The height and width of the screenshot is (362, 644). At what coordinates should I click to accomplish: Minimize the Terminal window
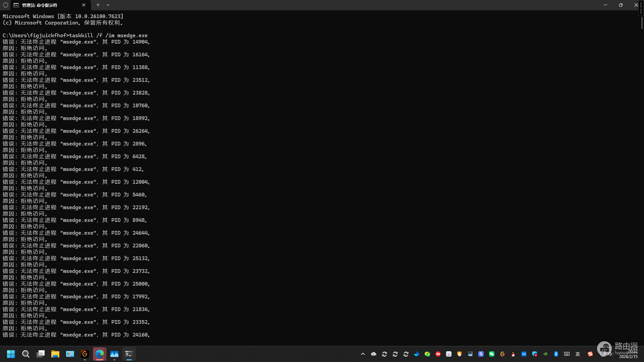click(x=605, y=5)
